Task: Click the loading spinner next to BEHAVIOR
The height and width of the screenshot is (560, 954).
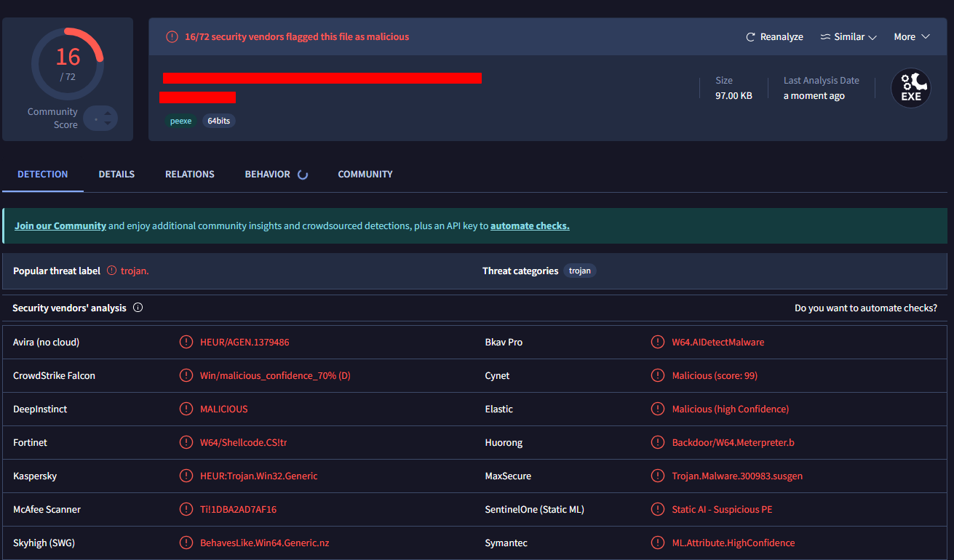Action: (303, 175)
